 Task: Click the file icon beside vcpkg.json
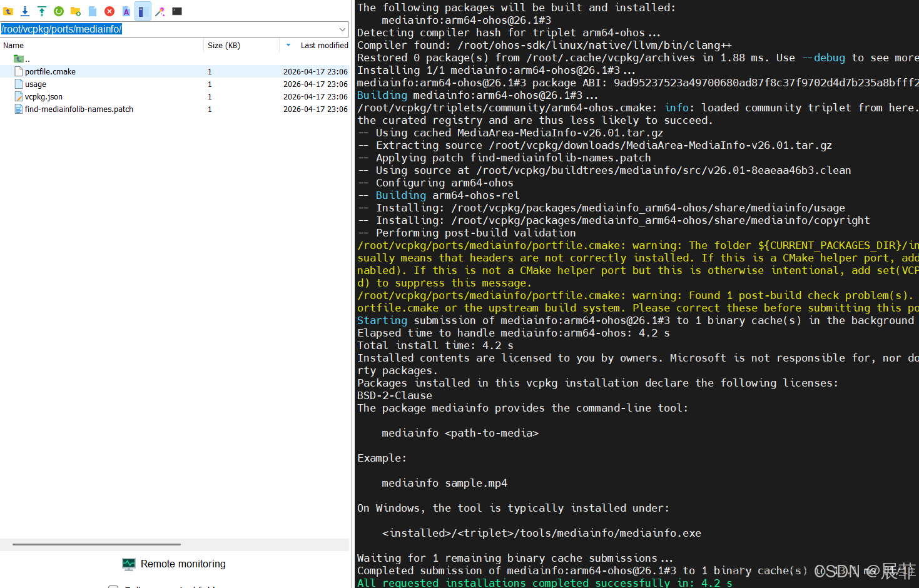[x=19, y=96]
